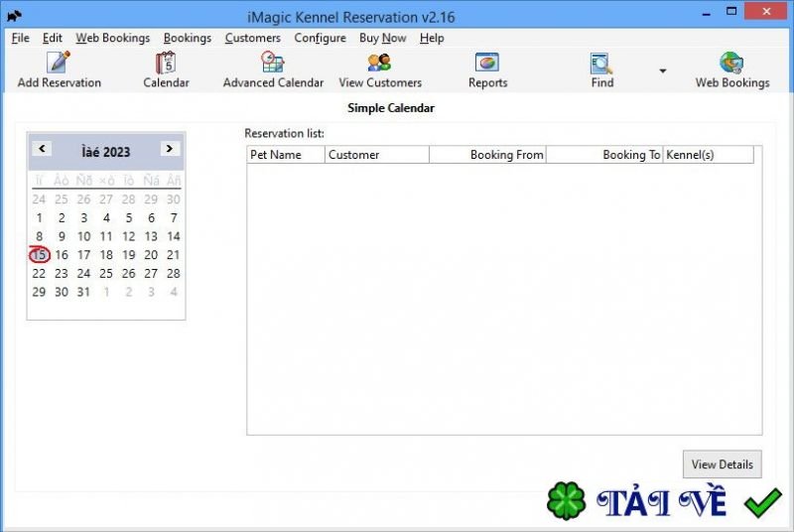Image resolution: width=794 pixels, height=532 pixels.
Task: Open the File menu
Action: (21, 38)
